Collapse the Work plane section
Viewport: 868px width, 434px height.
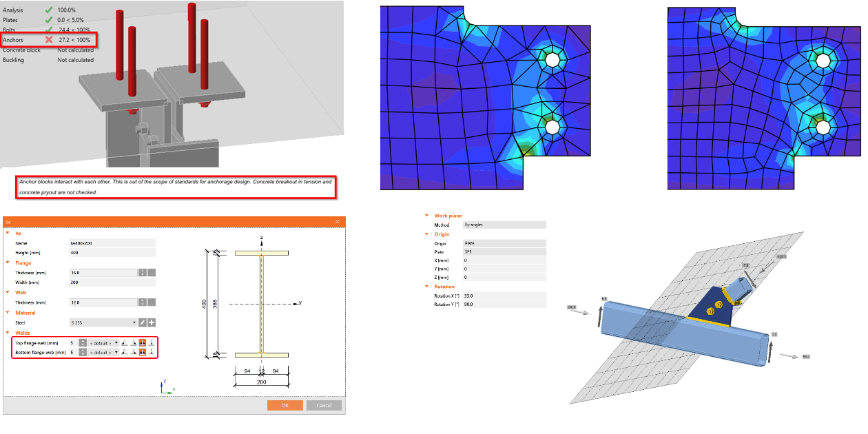point(427,216)
